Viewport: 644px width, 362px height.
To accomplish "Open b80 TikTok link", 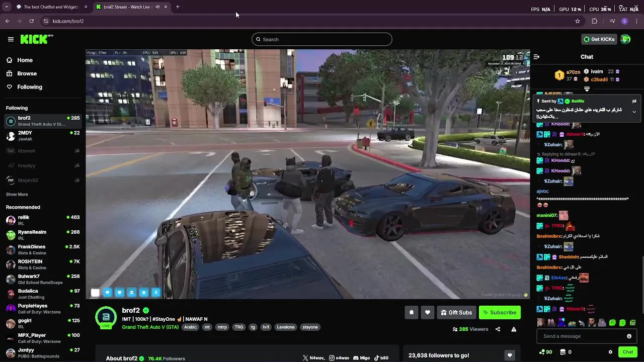I will pos(381,358).
